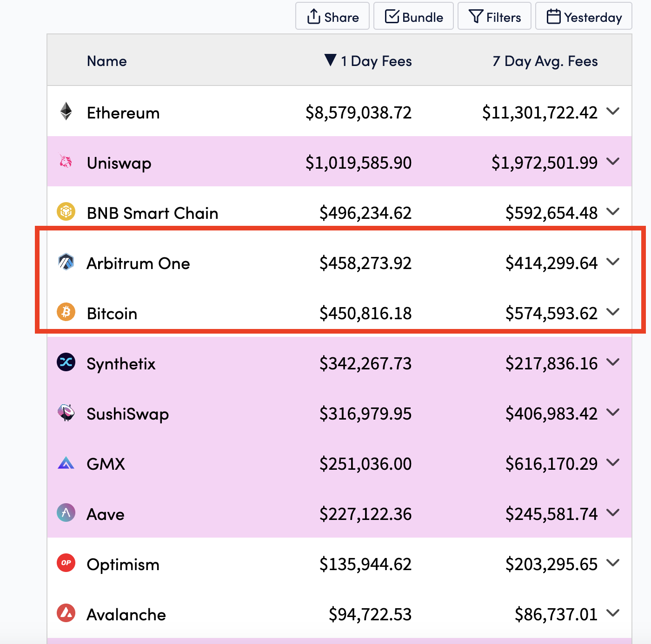Select the $496,234.62 BNB fee value

pos(365,213)
